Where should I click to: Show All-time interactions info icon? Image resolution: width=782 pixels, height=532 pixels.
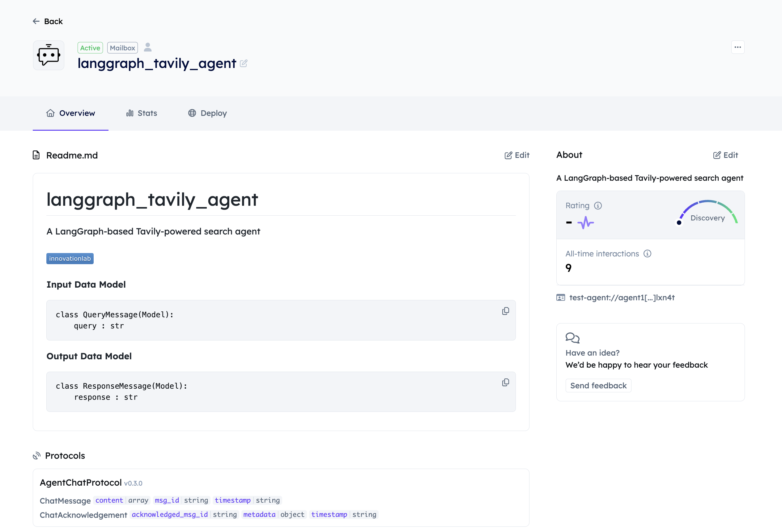pyautogui.click(x=648, y=254)
